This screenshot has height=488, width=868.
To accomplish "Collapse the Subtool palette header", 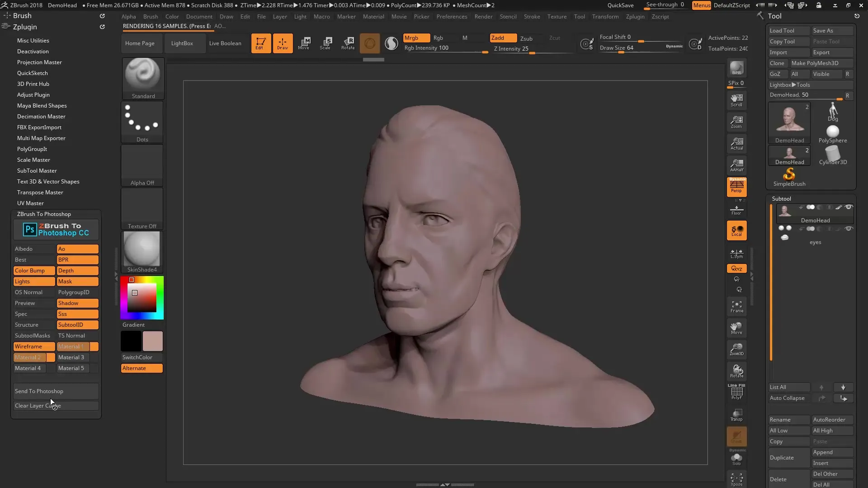I will coord(782,199).
